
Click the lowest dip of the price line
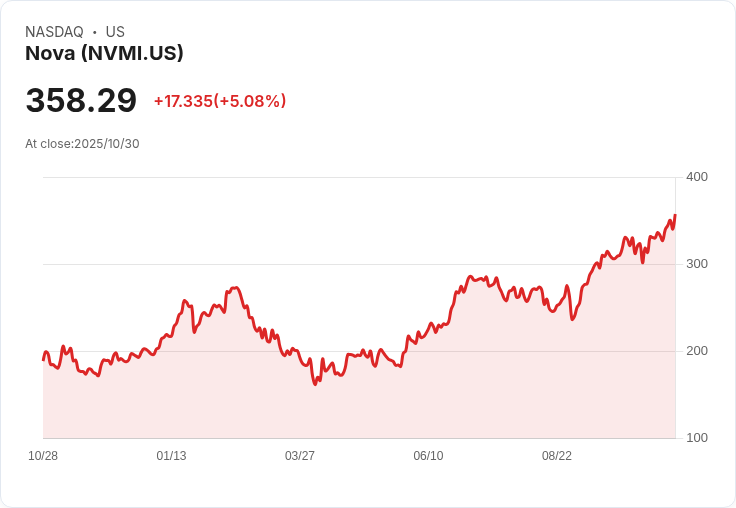pyautogui.click(x=315, y=384)
